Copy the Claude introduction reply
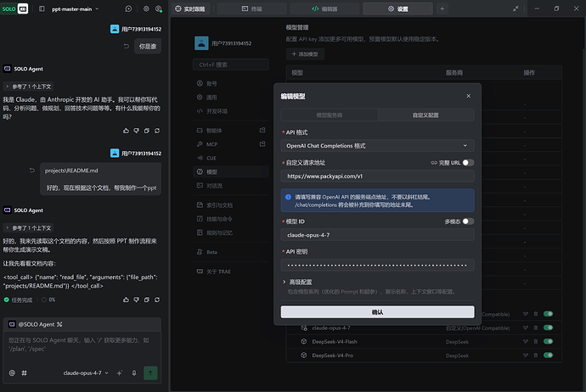This screenshot has width=586, height=392. point(147,131)
